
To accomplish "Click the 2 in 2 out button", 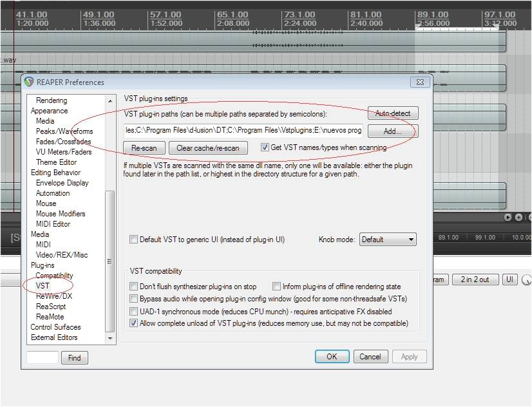I will tap(475, 279).
